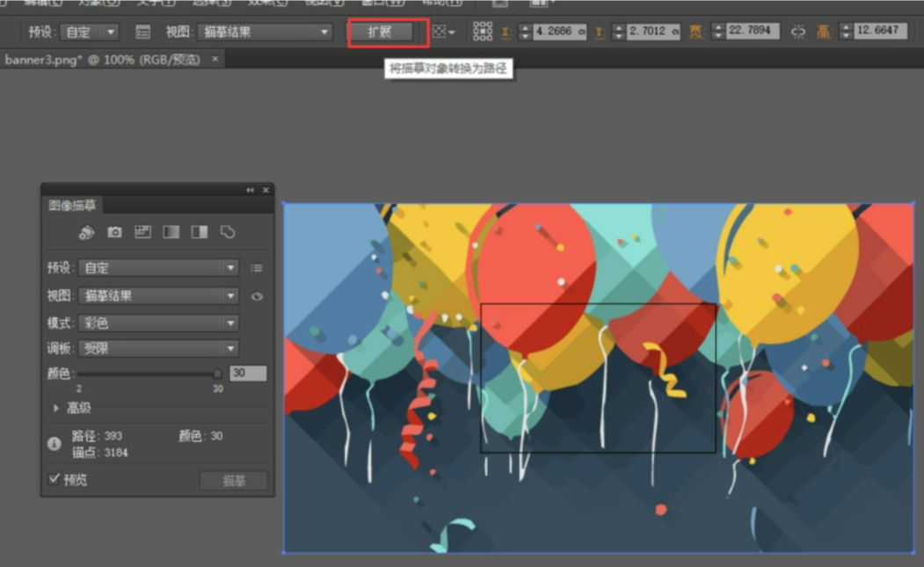Click the info icon beside 路径 statistics
The image size is (924, 567).
55,443
